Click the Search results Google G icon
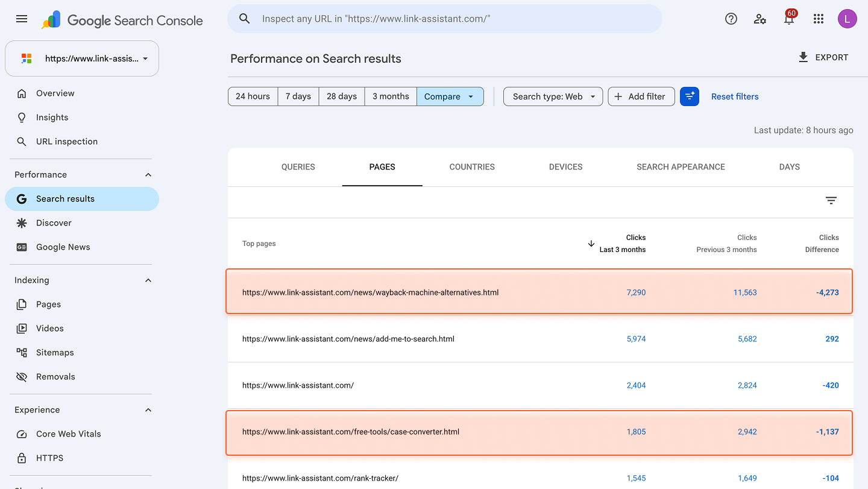868x489 pixels. pos(22,199)
